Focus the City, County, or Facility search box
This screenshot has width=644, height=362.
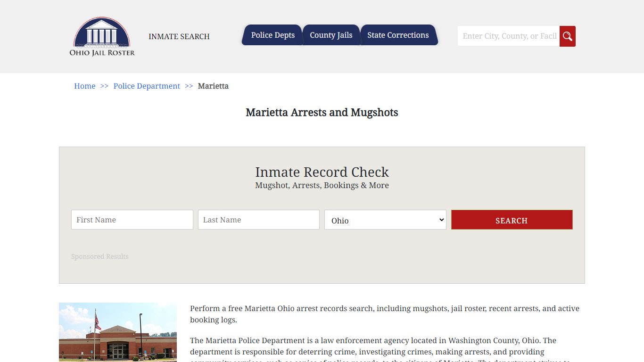(509, 36)
